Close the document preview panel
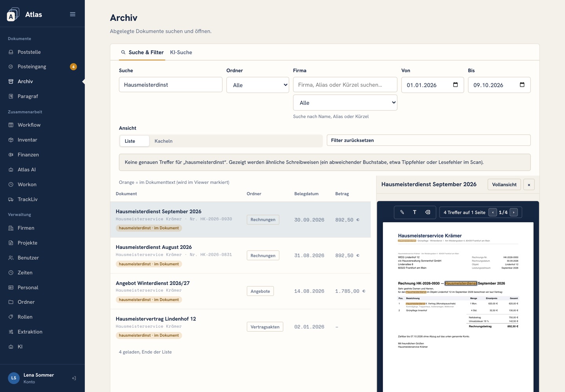This screenshot has height=392, width=565. (529, 185)
